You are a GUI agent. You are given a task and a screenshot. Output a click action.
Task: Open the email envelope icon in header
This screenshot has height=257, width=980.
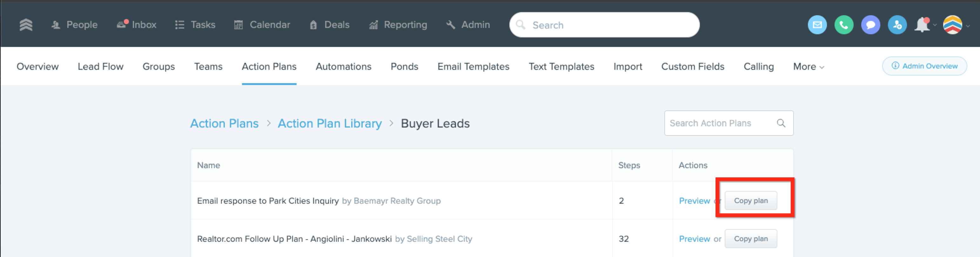817,25
